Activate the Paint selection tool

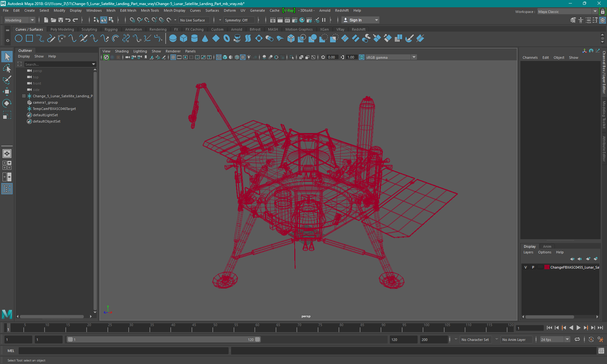pyautogui.click(x=7, y=80)
